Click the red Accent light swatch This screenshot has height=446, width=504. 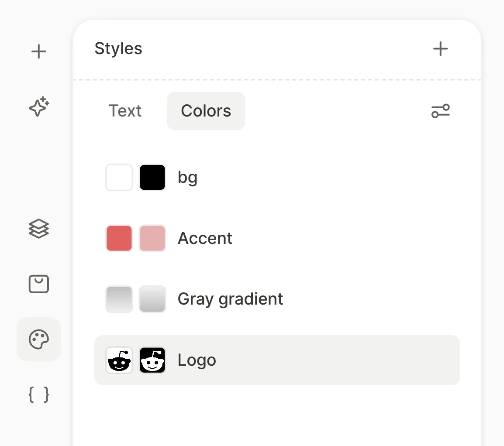[119, 238]
